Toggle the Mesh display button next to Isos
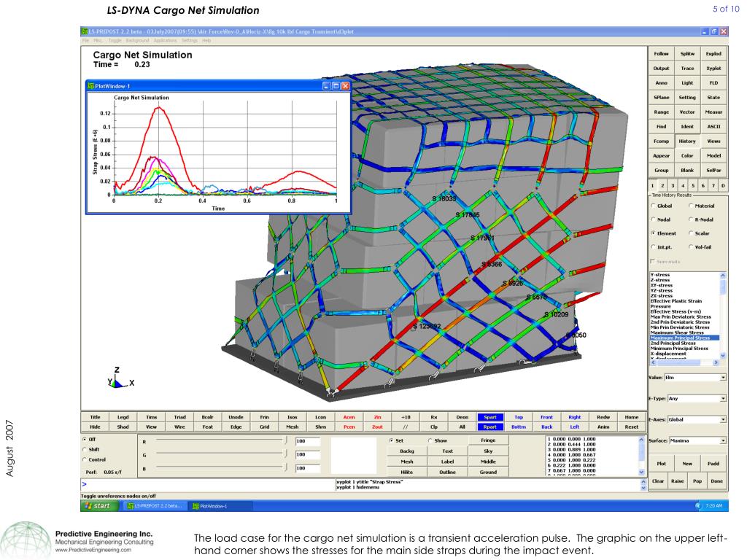The width and height of the screenshot is (747, 560). pyautogui.click(x=292, y=427)
